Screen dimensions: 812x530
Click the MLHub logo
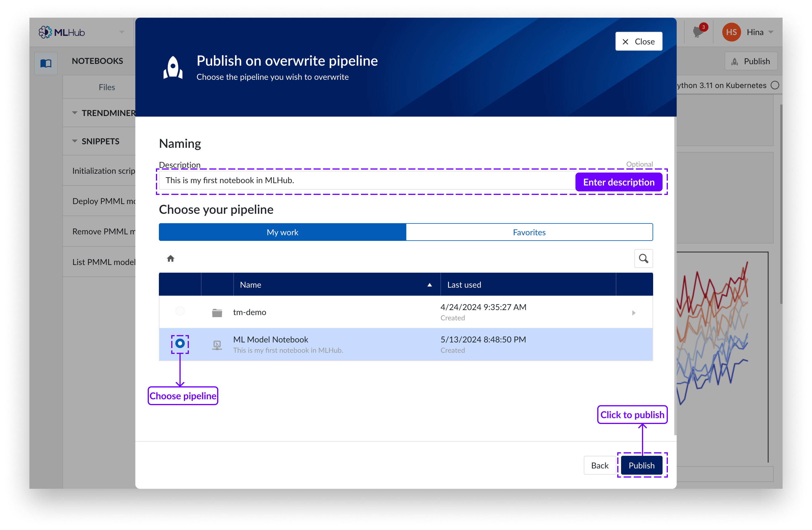[62, 32]
